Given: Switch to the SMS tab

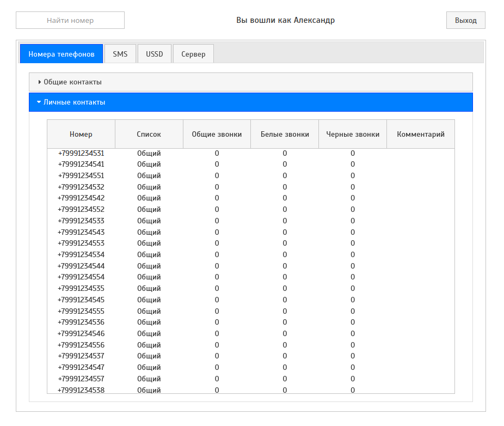Looking at the screenshot, I should [120, 54].
